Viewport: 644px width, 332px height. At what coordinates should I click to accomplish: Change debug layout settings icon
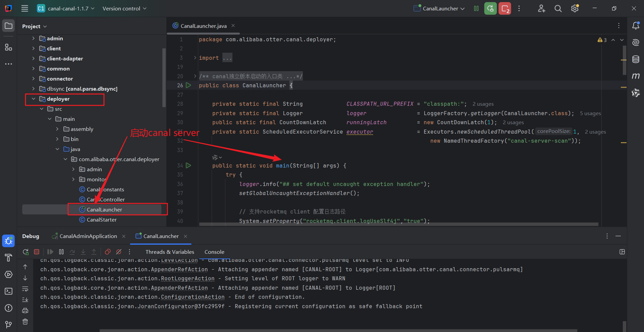click(x=622, y=252)
